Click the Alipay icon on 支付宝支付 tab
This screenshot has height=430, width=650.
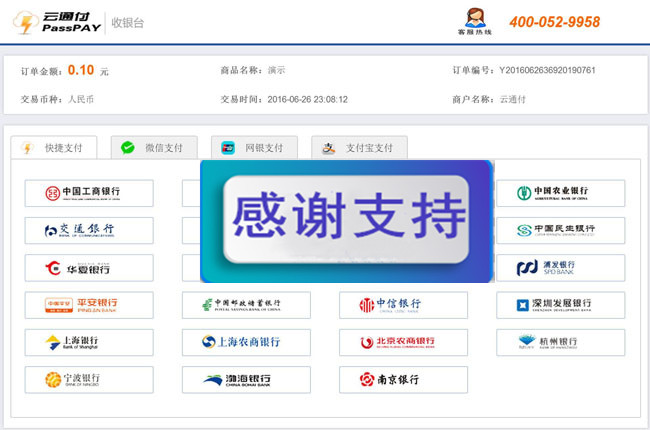pyautogui.click(x=329, y=148)
